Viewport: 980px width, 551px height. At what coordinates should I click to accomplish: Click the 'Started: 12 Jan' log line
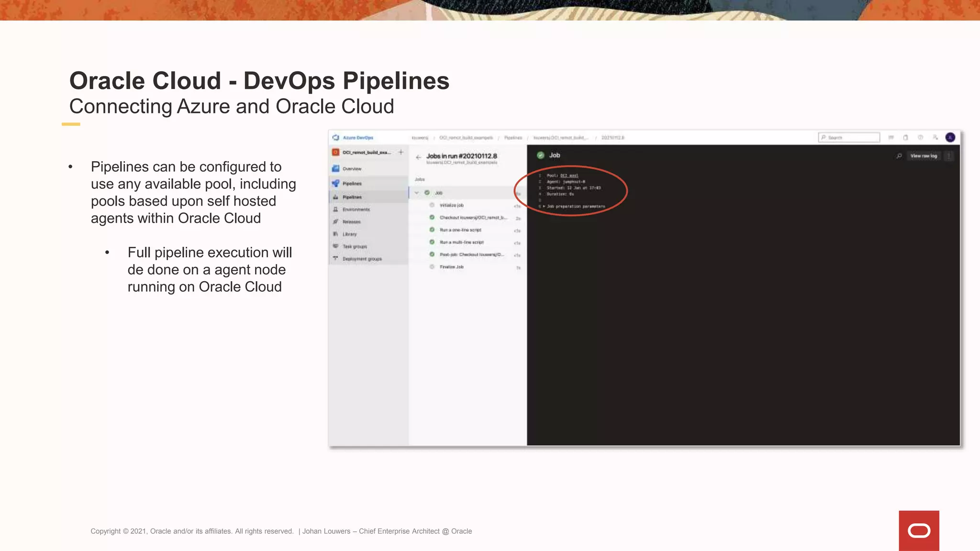tap(573, 188)
